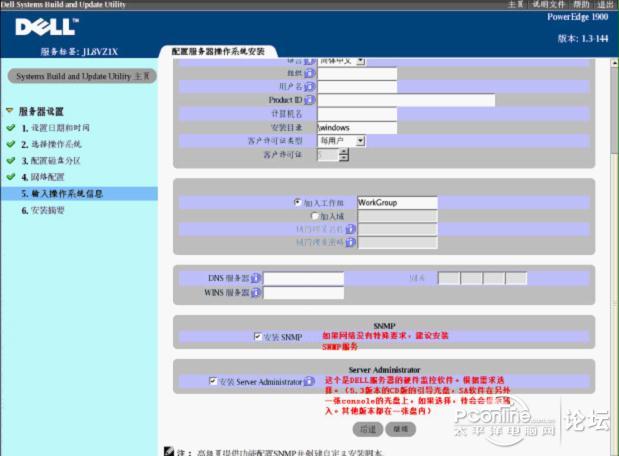Select the 加入域 radio button
Screen dimensions: 619x456
[314, 215]
